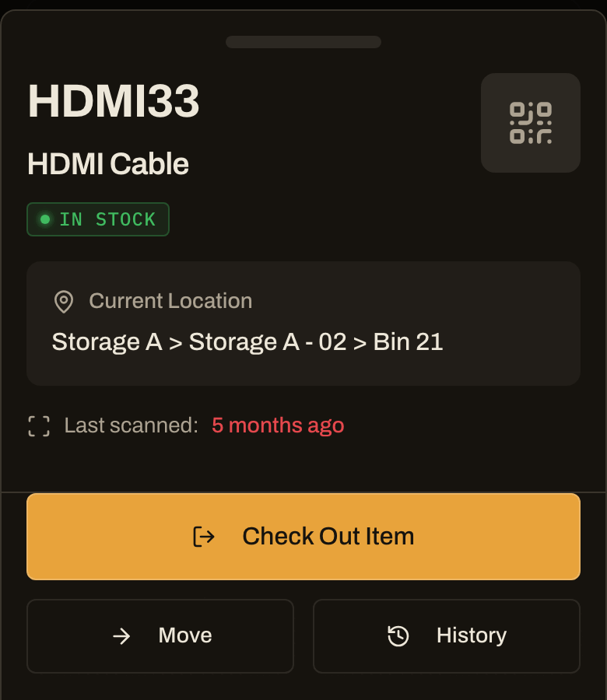This screenshot has height=700, width=607.
Task: Click the green dot in stock badge
Action: click(x=45, y=219)
